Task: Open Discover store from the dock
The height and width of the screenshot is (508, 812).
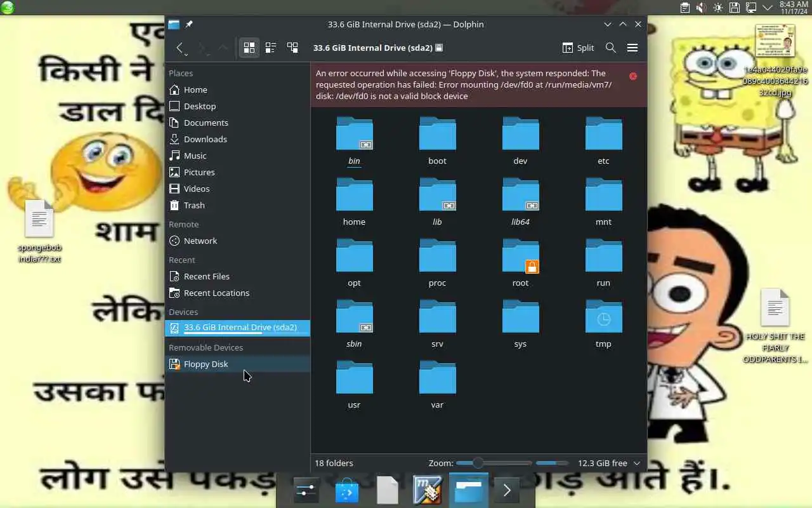Action: coord(347,491)
